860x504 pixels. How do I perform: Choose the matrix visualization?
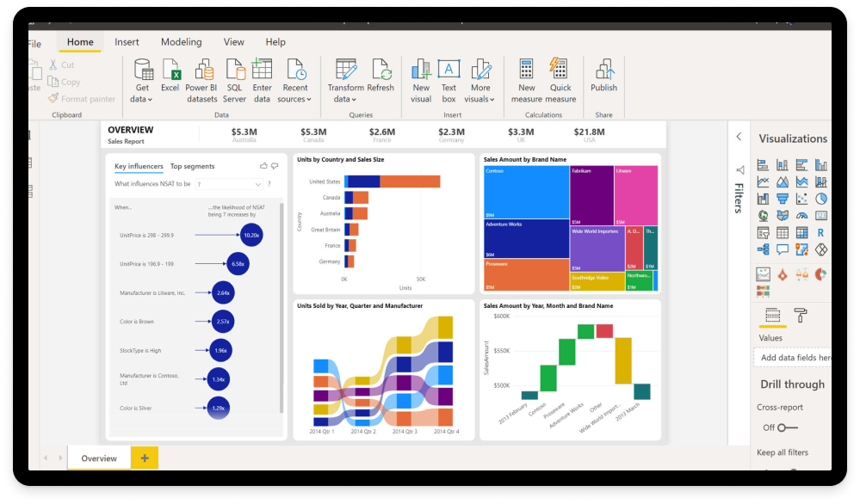coord(801,233)
